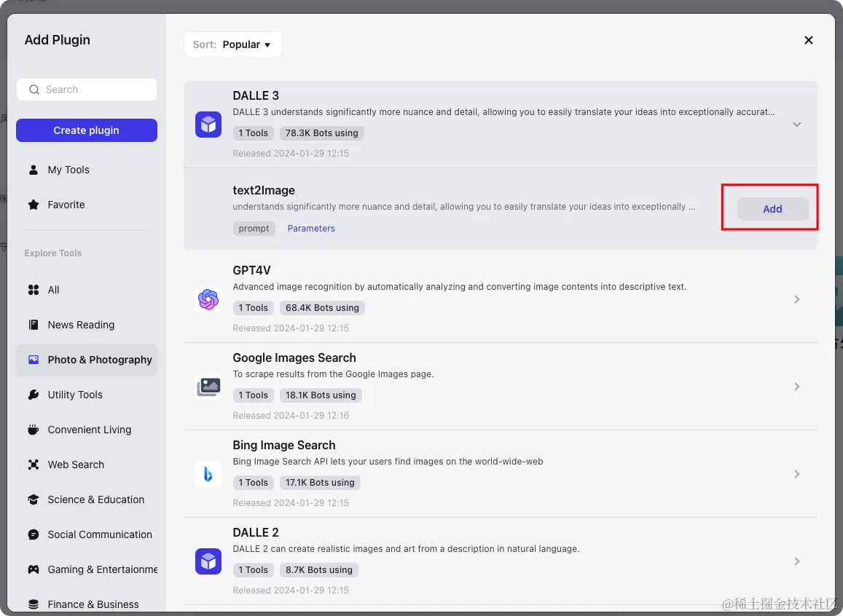Click the Explore Tools heading

pos(52,253)
